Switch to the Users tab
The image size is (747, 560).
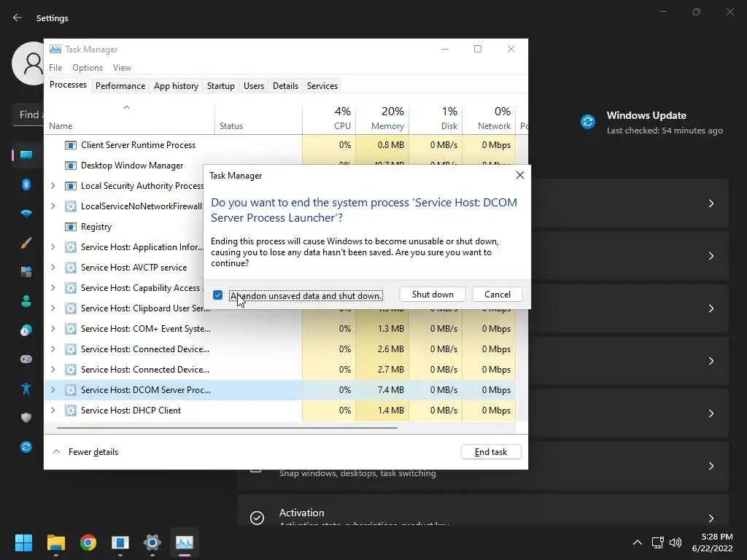(253, 86)
